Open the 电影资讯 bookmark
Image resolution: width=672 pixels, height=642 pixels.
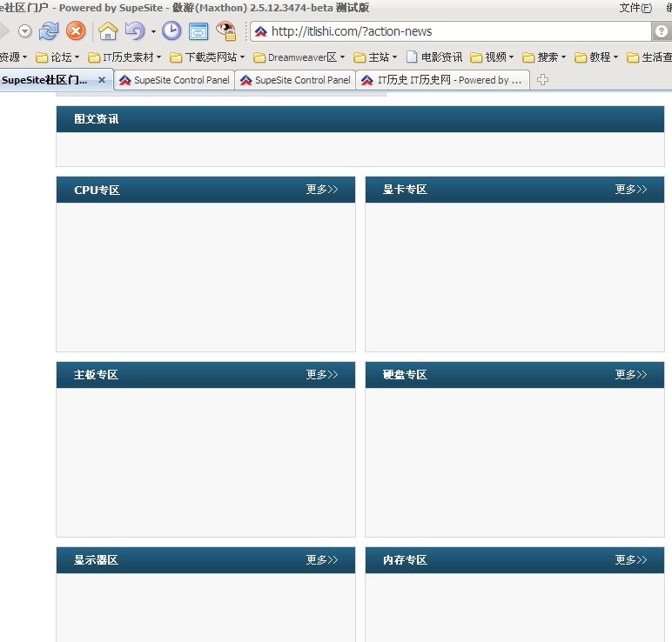click(434, 57)
